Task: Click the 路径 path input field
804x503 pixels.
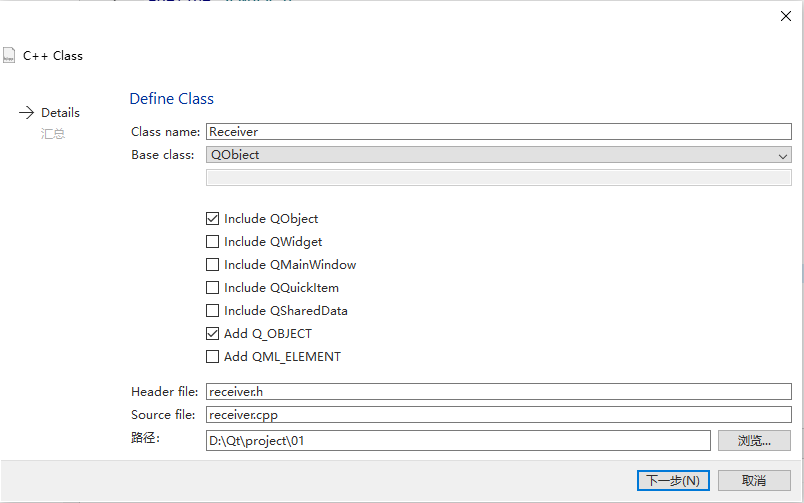Action: click(x=458, y=440)
